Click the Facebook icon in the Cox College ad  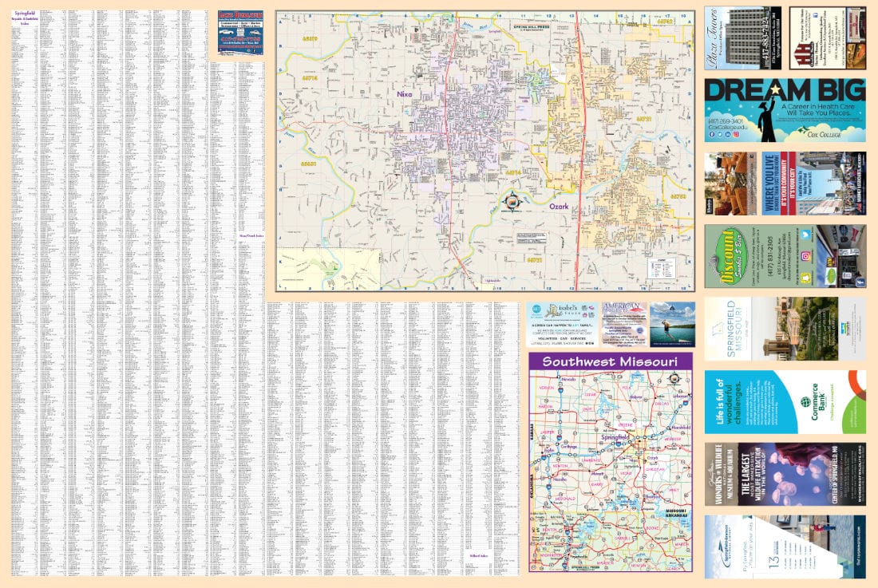(x=712, y=134)
